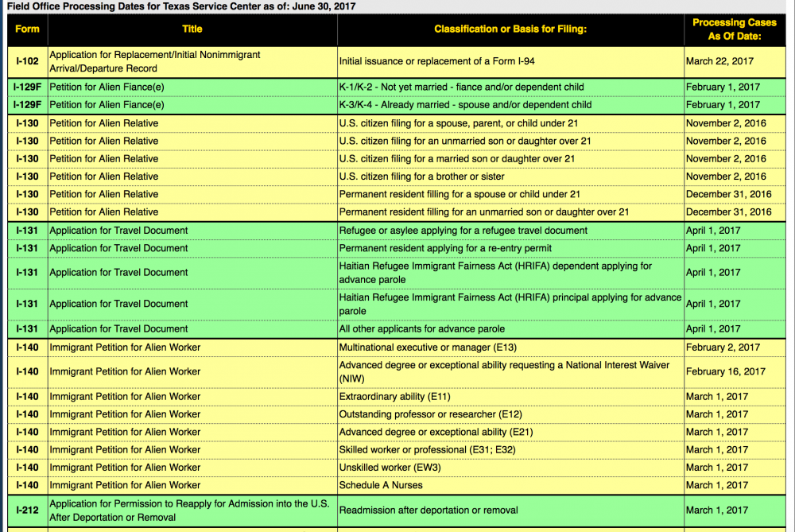Viewport: 795px width, 532px height.
Task: Select the Texas Service Center heading text
Action: point(181,6)
